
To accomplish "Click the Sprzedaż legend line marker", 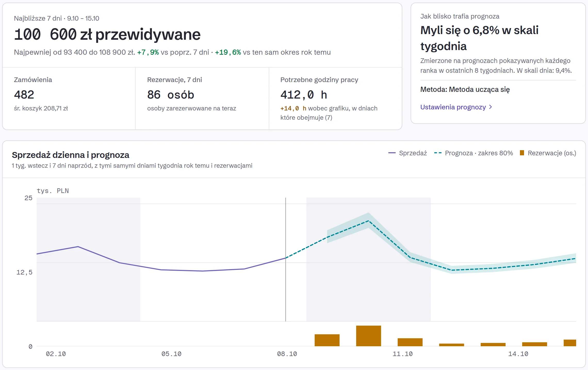I will (x=392, y=153).
